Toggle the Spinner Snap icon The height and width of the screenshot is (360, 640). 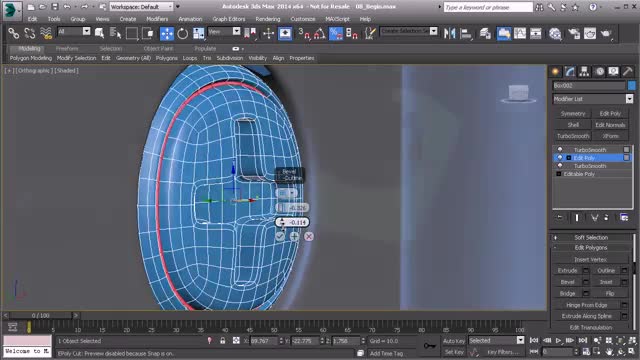point(352,33)
